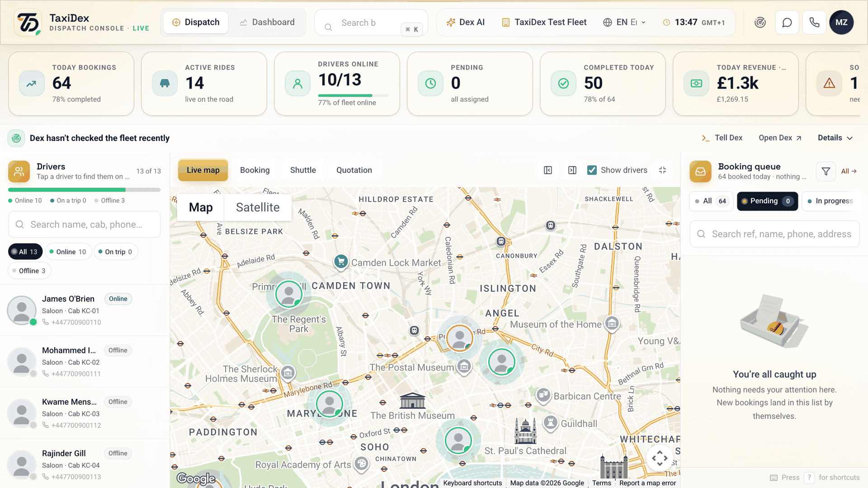The image size is (868, 488).
Task: Open the chat messages icon
Action: pyautogui.click(x=787, y=22)
